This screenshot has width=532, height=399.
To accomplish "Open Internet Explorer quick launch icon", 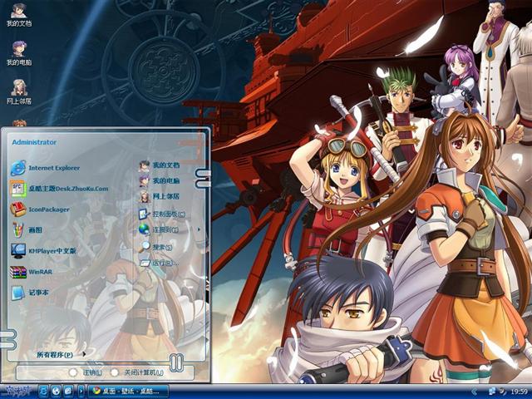I will (43, 392).
